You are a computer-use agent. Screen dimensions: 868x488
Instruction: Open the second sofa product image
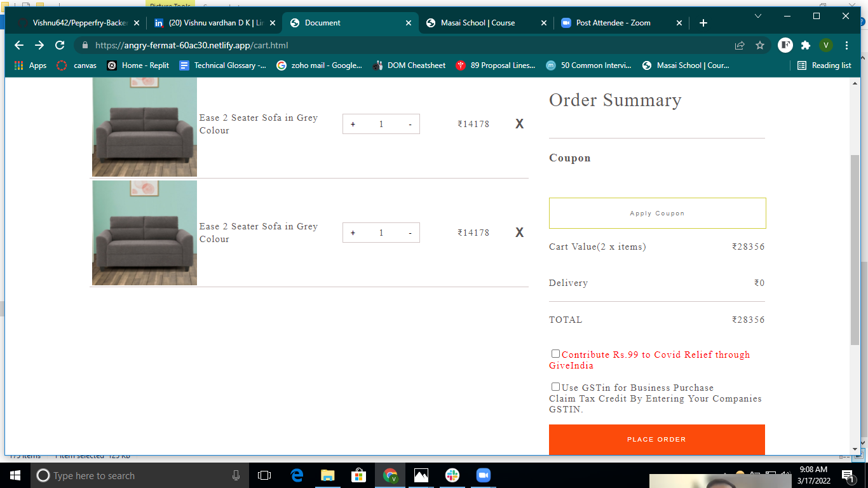coord(144,233)
